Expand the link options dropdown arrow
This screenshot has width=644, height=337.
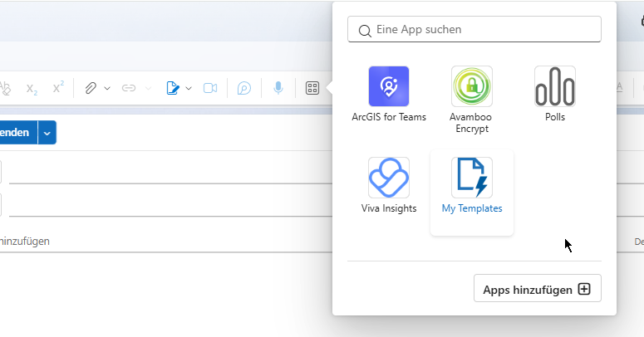pos(148,88)
